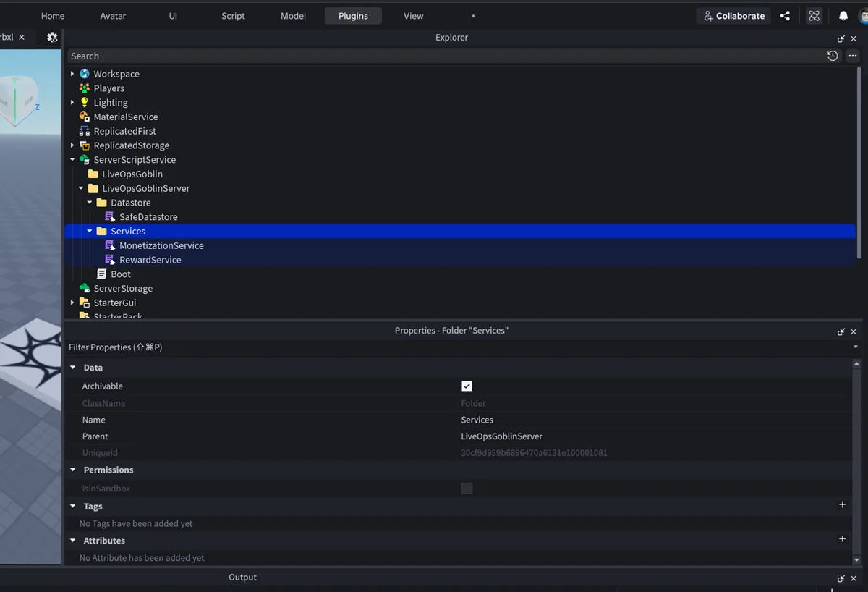Image resolution: width=868 pixels, height=592 pixels.
Task: Collapse the LiveOpsGoblinServer folder
Action: tap(81, 188)
